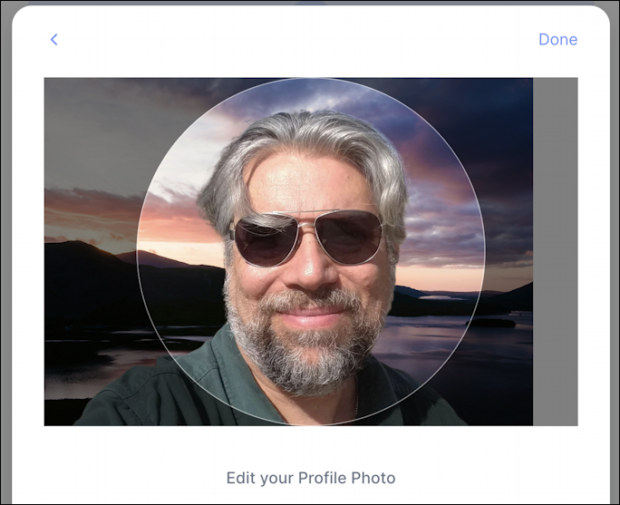The height and width of the screenshot is (505, 620).
Task: Click the right edge of the crop circle
Action: [x=485, y=252]
